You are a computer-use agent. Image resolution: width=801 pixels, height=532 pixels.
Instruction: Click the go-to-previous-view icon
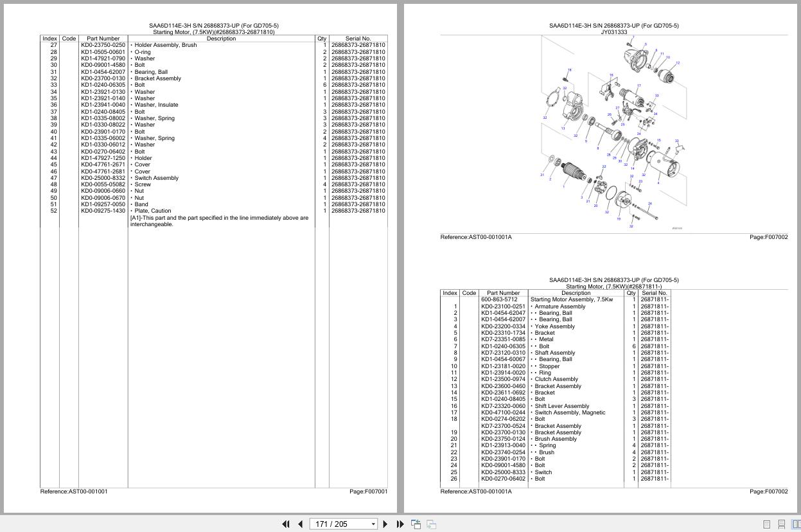pyautogui.click(x=416, y=524)
